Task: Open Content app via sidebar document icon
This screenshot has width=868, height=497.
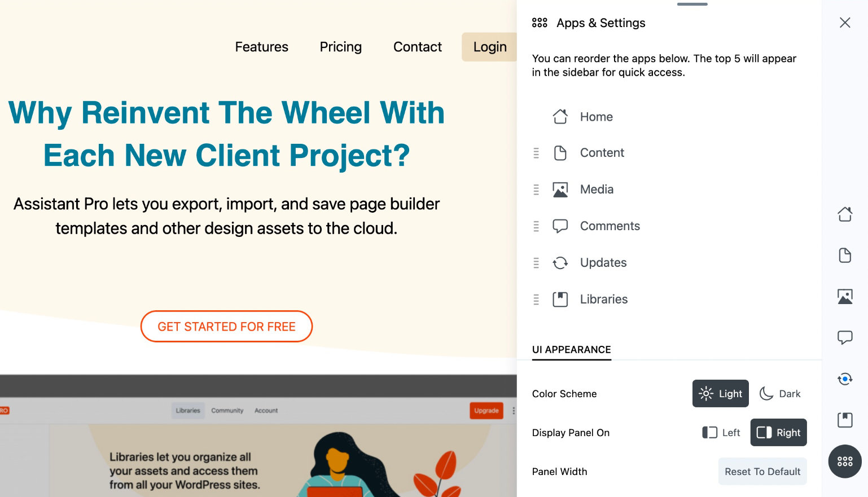Action: point(844,256)
